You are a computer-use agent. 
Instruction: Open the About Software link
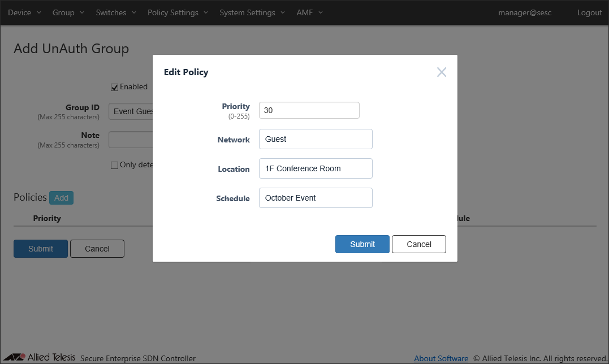[441, 358]
